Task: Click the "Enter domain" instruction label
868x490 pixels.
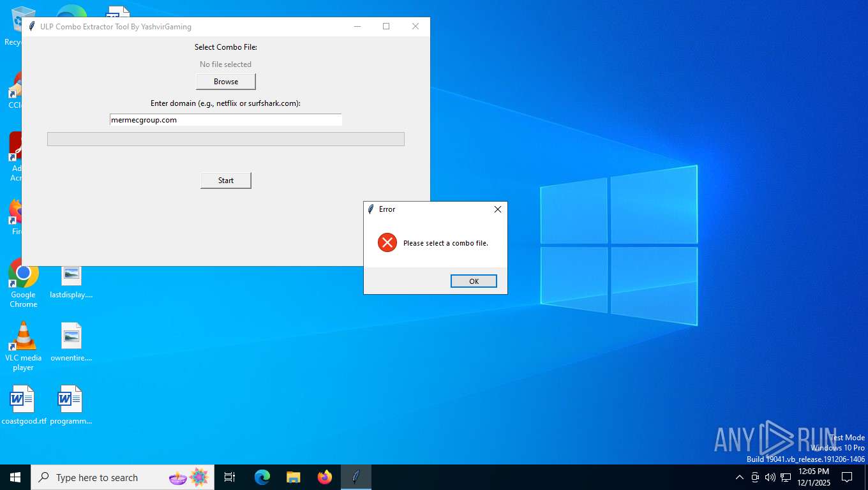Action: point(225,103)
